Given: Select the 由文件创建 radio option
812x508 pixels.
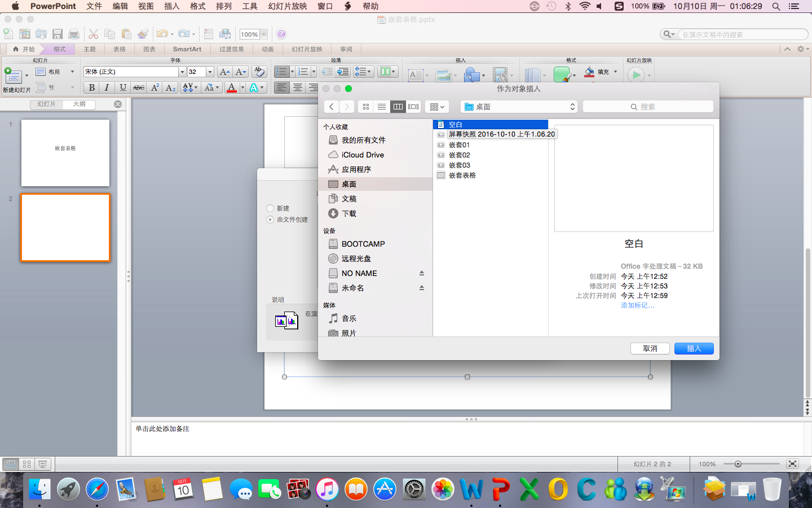Looking at the screenshot, I should (270, 220).
